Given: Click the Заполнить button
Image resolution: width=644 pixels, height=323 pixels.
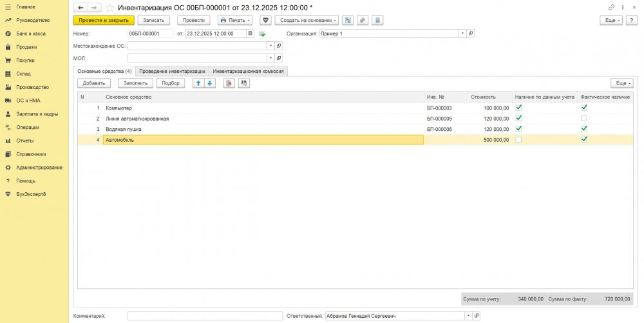Looking at the screenshot, I should [x=135, y=83].
